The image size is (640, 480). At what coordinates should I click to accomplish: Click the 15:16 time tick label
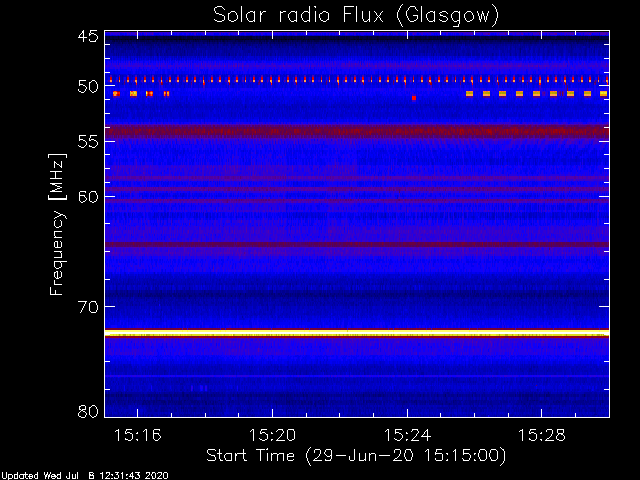click(138, 435)
